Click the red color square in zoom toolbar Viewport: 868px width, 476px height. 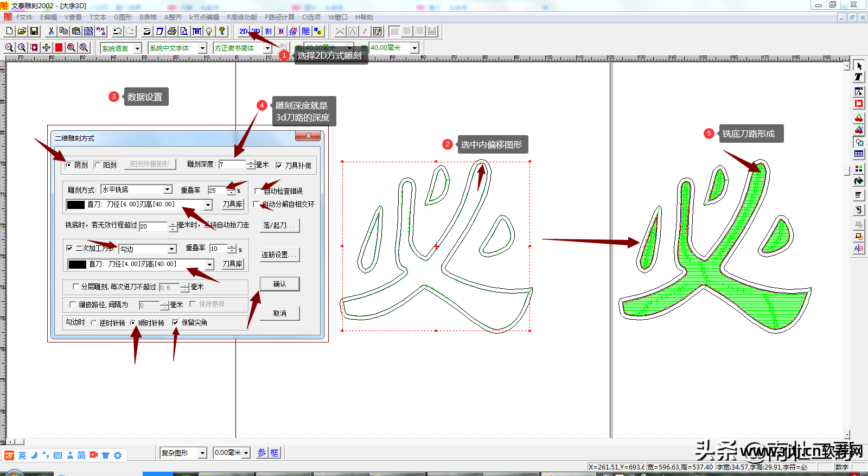59,48
